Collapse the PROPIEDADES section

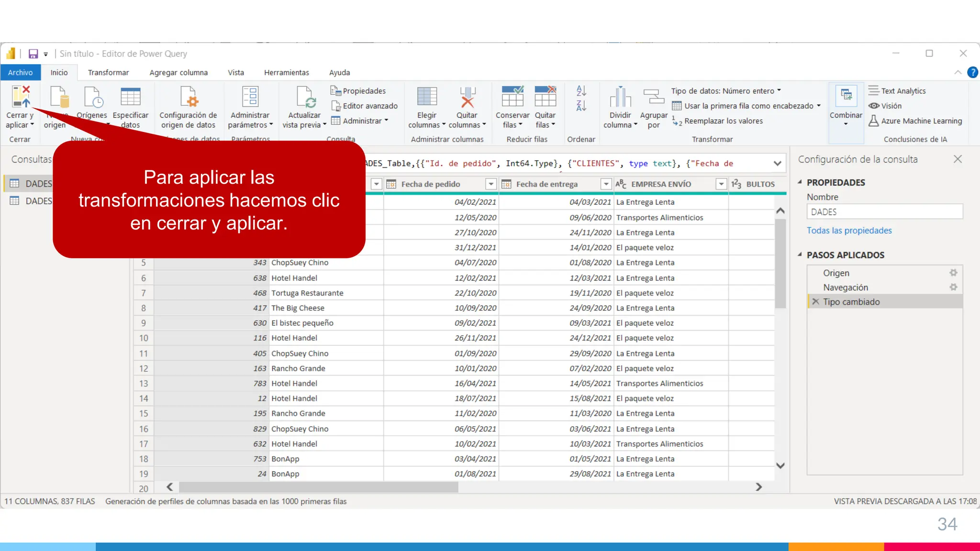click(800, 182)
